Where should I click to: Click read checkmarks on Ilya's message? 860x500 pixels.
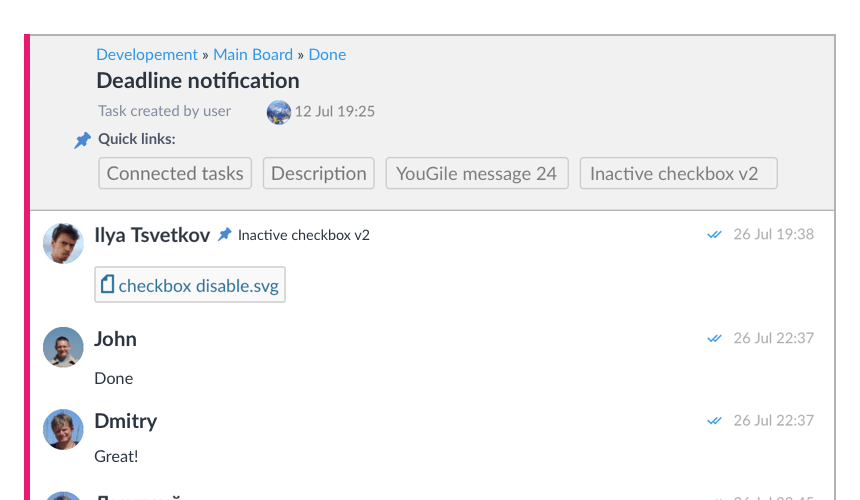click(x=714, y=235)
